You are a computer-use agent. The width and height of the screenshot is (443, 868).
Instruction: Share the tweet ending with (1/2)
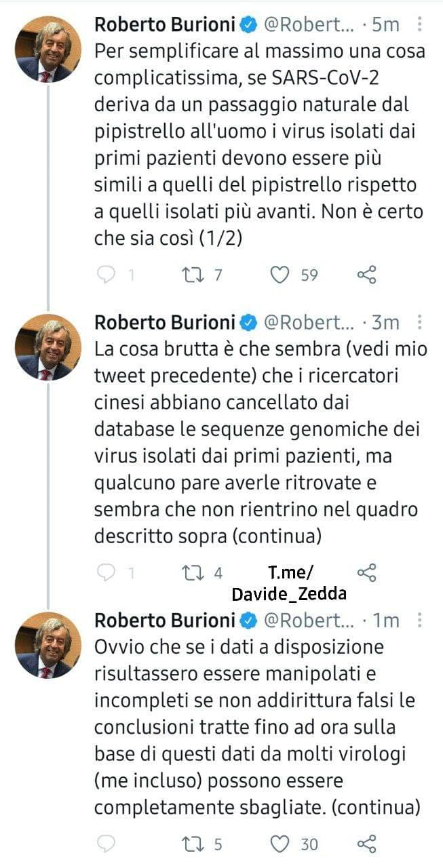(x=366, y=275)
